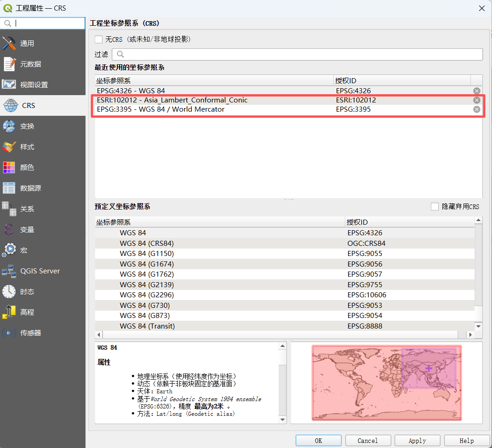The image size is (492, 448).
Task: Click the world map extent preview
Action: coord(387,382)
